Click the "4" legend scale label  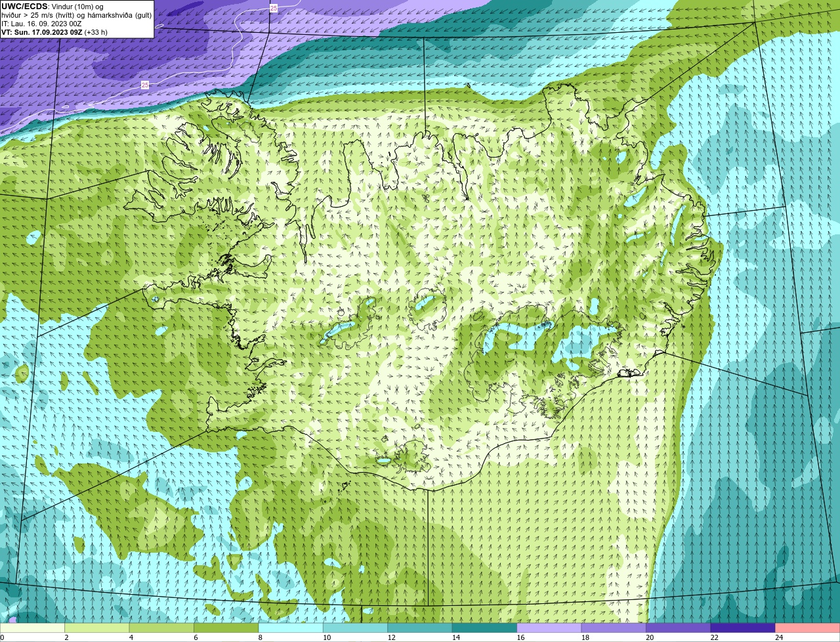click(131, 637)
